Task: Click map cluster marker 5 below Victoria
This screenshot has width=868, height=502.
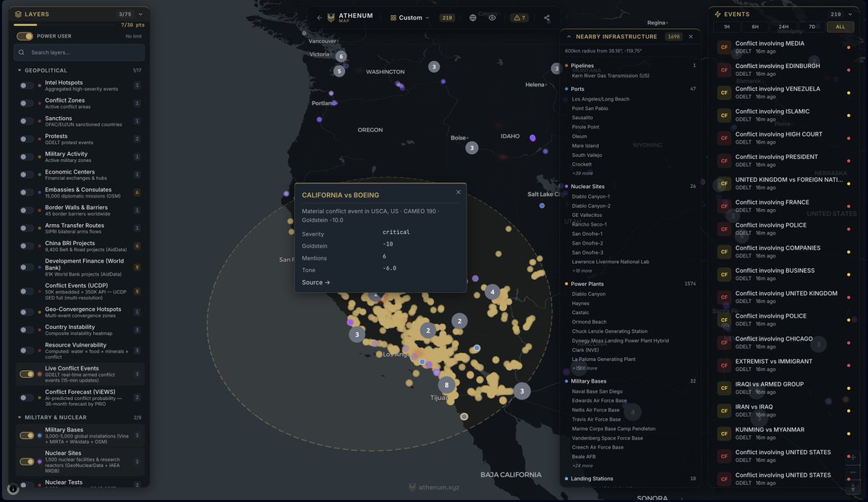Action: coord(339,71)
